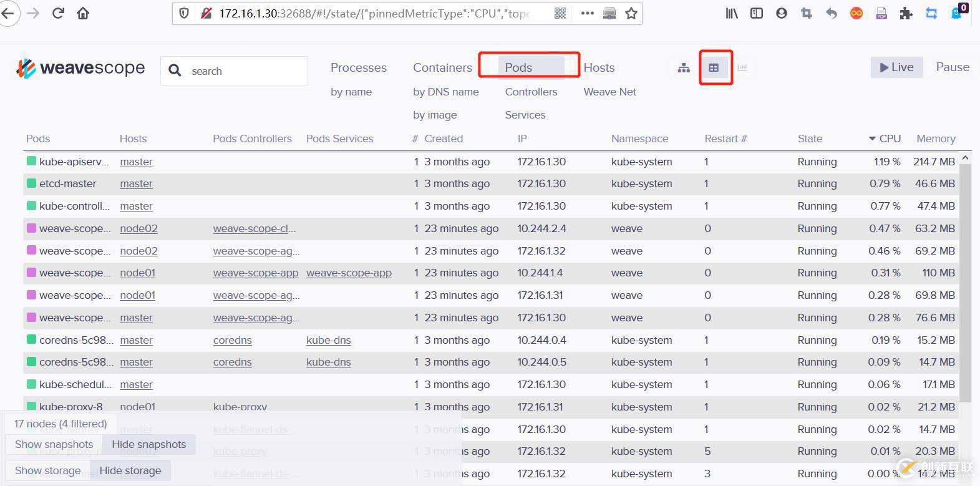The width and height of the screenshot is (980, 486).
Task: Click the table vertical scrollbar
Action: 965,283
